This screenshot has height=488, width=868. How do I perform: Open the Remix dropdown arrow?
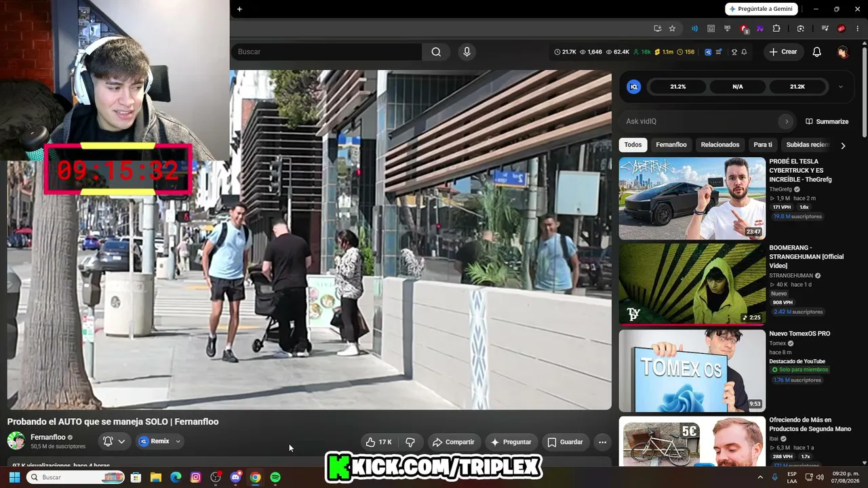[x=178, y=441]
